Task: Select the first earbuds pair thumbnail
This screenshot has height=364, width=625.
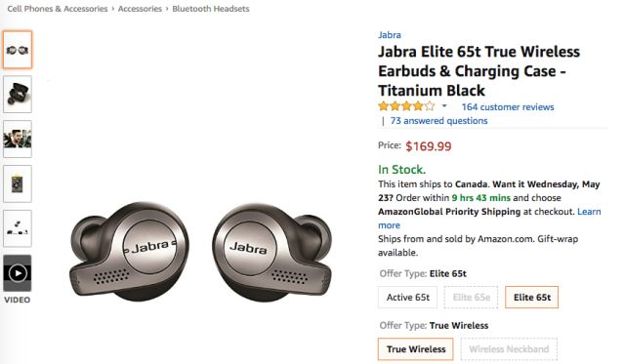Action: [18, 50]
